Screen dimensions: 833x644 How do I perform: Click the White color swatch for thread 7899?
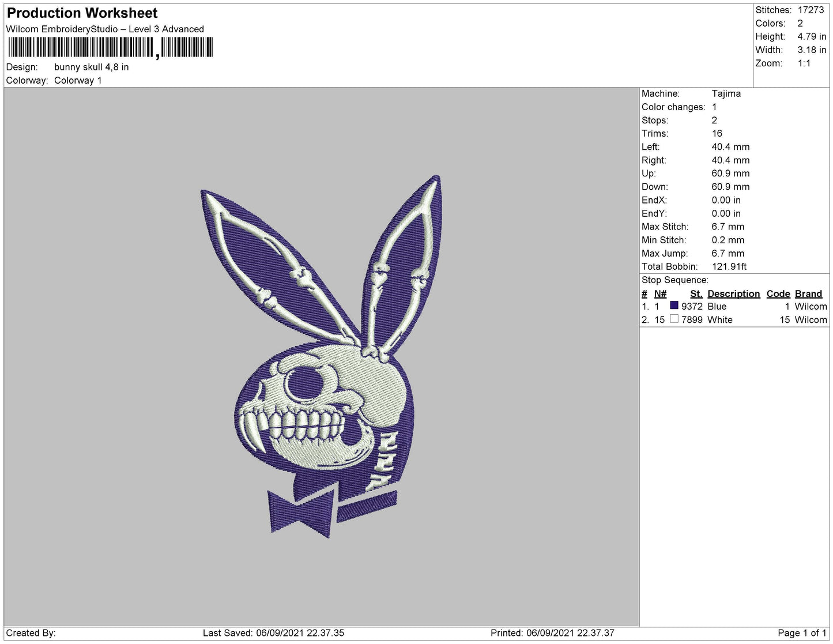point(674,319)
